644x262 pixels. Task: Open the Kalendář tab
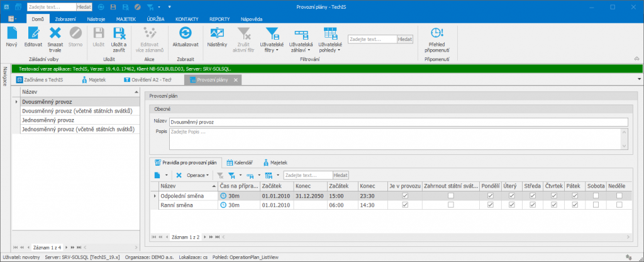(x=238, y=162)
